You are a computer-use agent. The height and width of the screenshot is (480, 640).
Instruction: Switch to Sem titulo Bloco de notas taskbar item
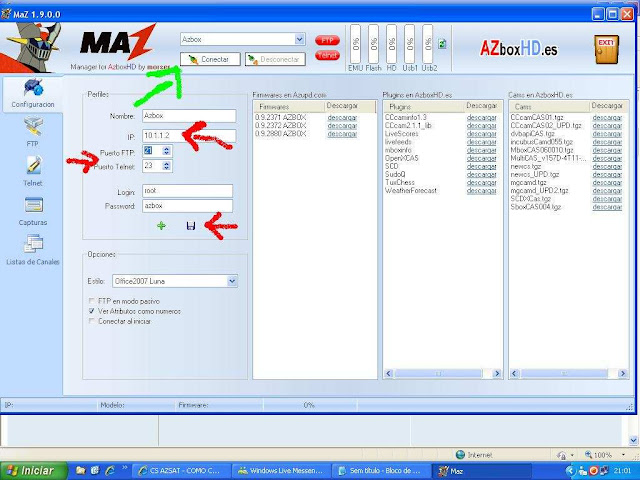click(x=382, y=471)
